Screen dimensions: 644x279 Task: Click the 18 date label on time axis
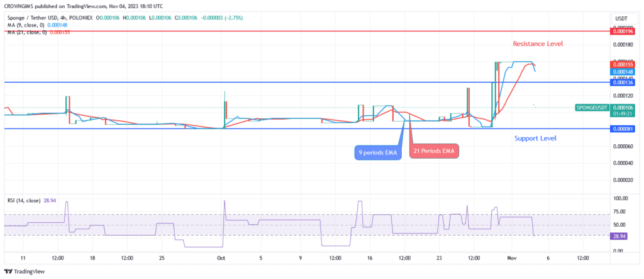92,258
